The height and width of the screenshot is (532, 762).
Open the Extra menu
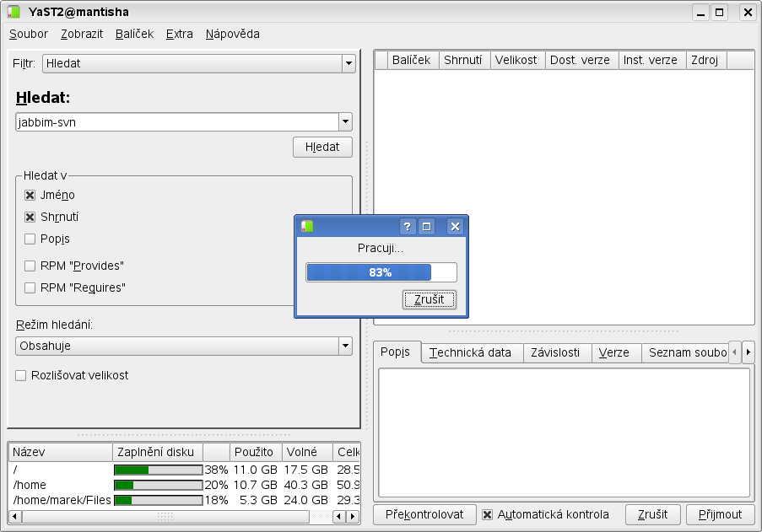point(180,34)
